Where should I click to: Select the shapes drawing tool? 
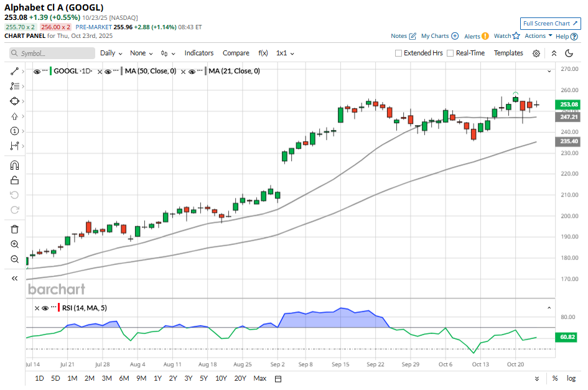click(14, 101)
